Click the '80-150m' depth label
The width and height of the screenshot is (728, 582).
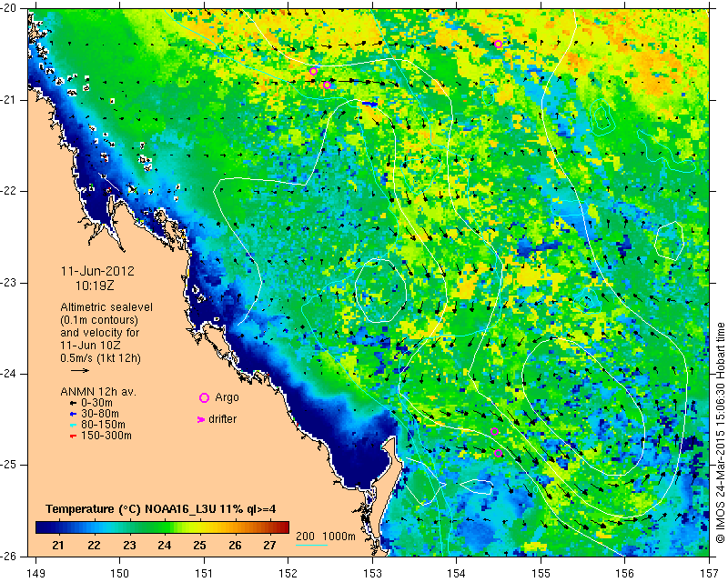click(103, 425)
